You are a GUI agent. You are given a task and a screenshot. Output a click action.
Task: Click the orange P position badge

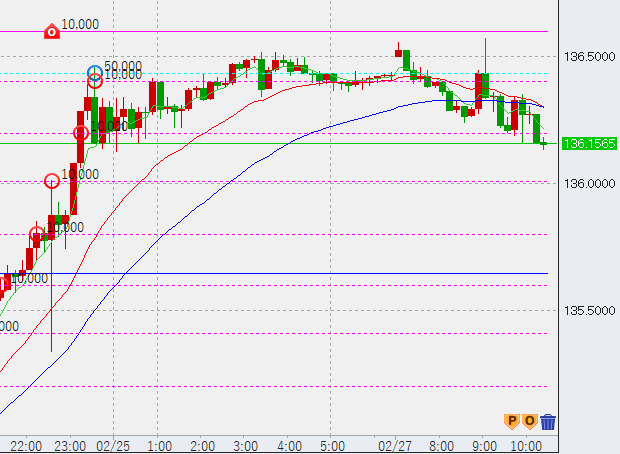pos(511,422)
